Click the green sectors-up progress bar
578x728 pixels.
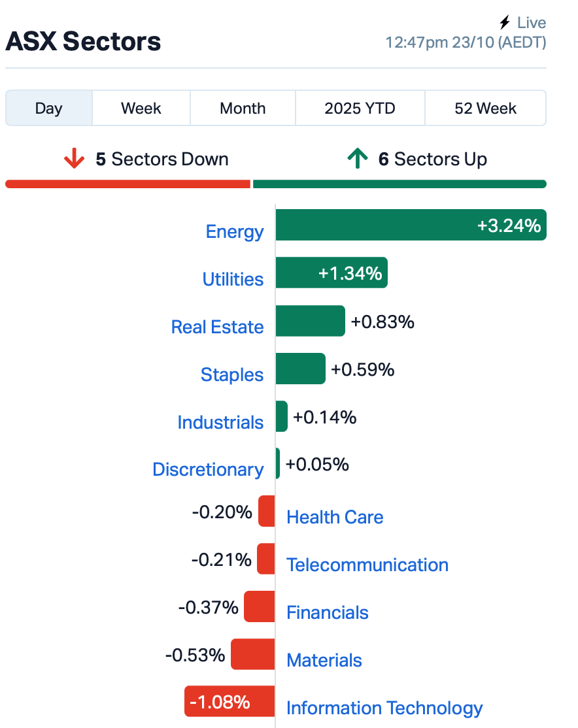399,184
